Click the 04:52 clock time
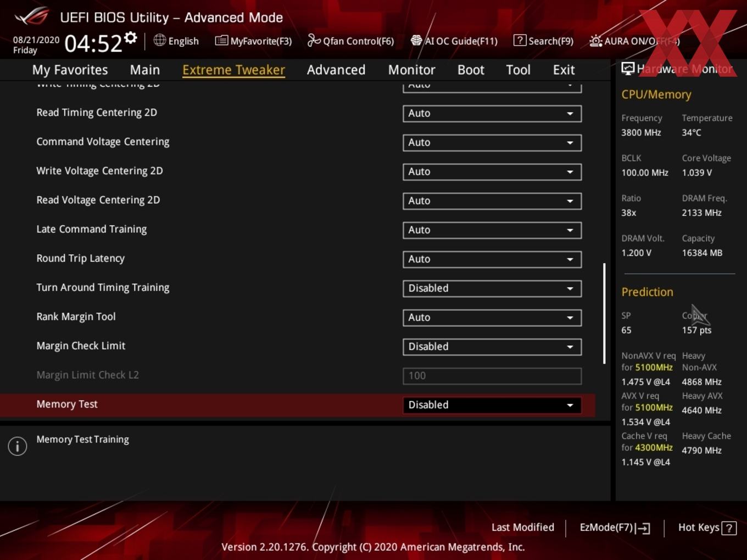747x560 pixels. pos(93,43)
